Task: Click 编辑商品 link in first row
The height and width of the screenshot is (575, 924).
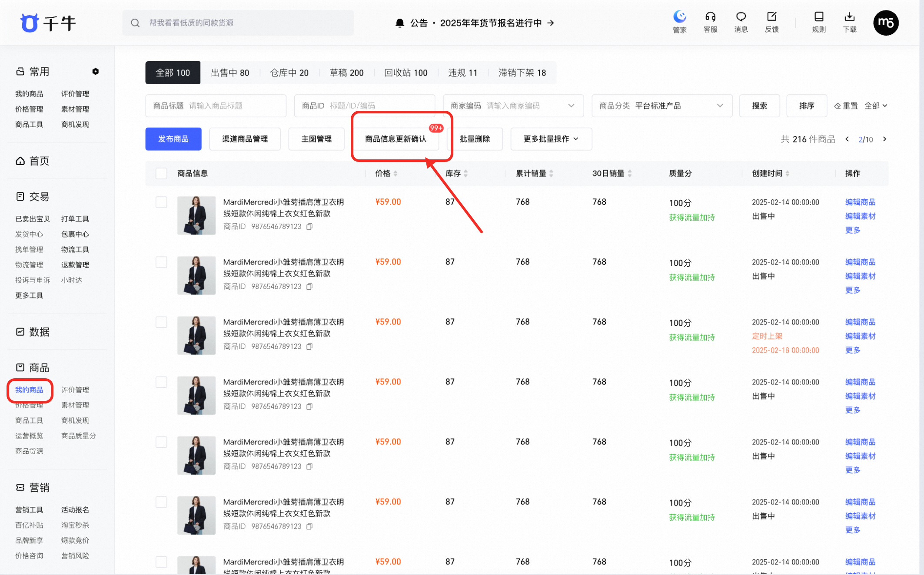Action: tap(860, 202)
